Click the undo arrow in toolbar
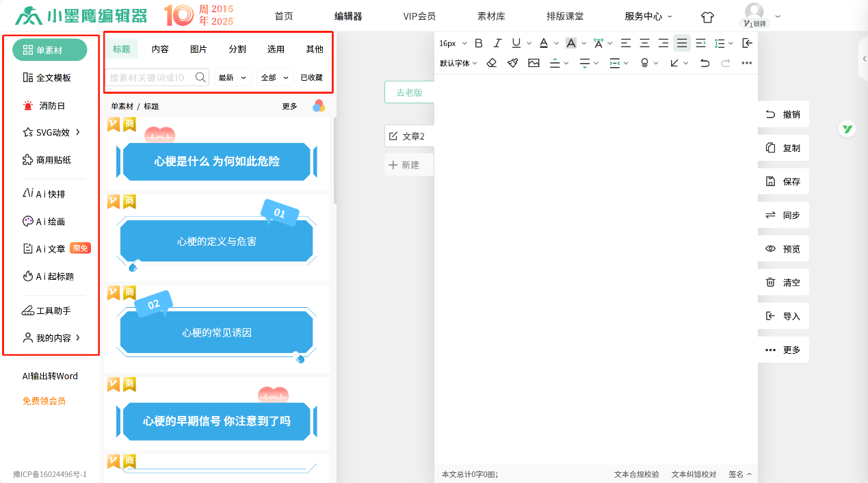This screenshot has height=483, width=868. [705, 63]
